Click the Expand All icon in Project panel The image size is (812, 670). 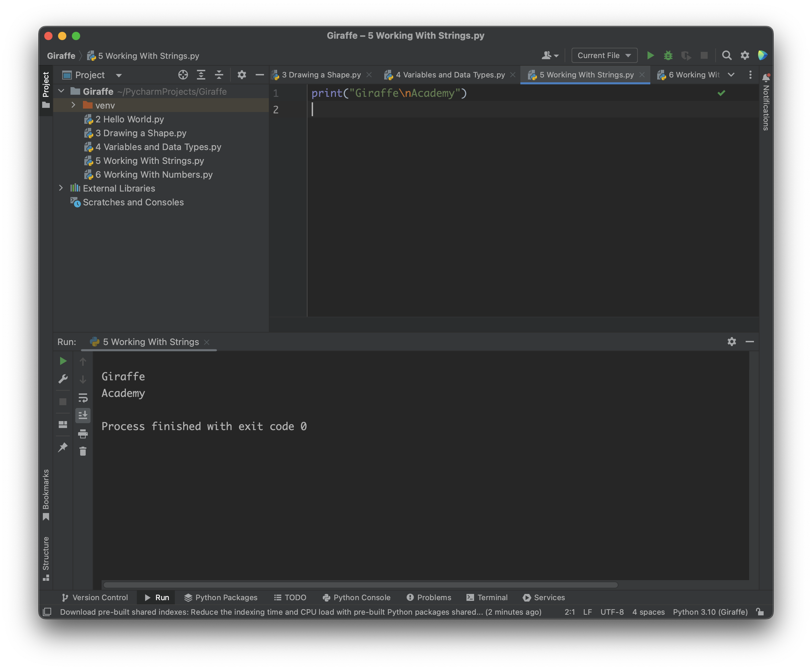point(201,75)
